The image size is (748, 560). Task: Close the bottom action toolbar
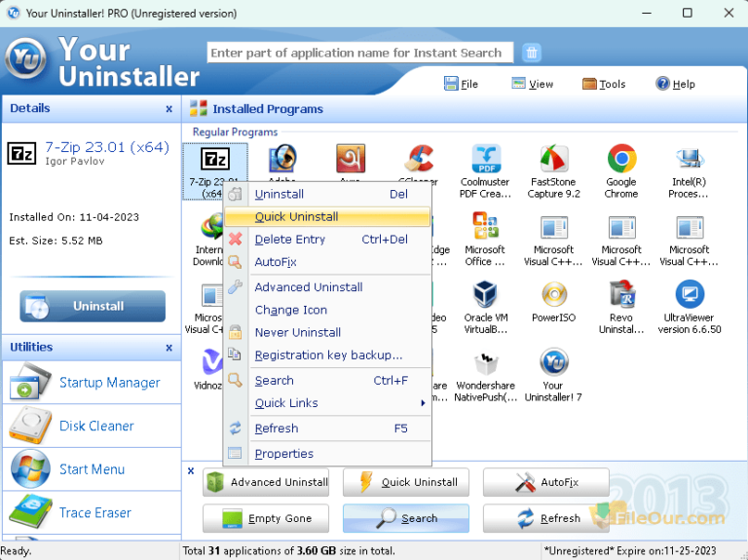(191, 471)
